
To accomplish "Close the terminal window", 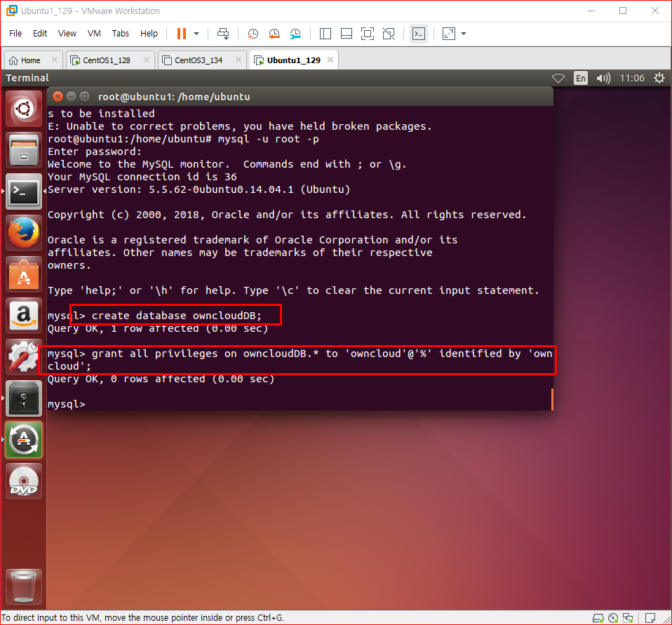I will 58,97.
